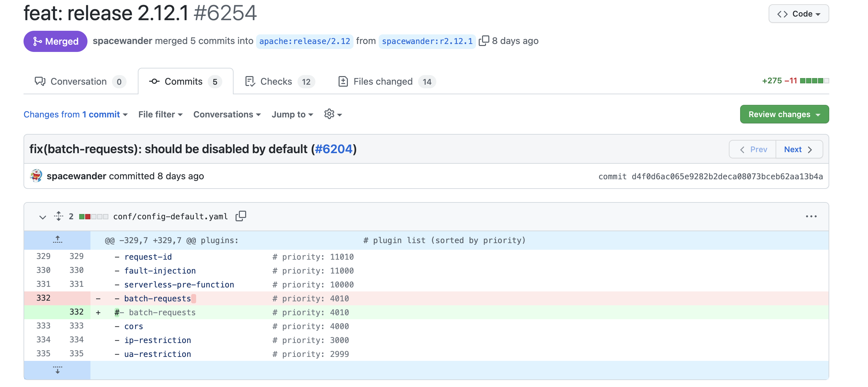Open the File filter dropdown
868x387 pixels.
(160, 114)
